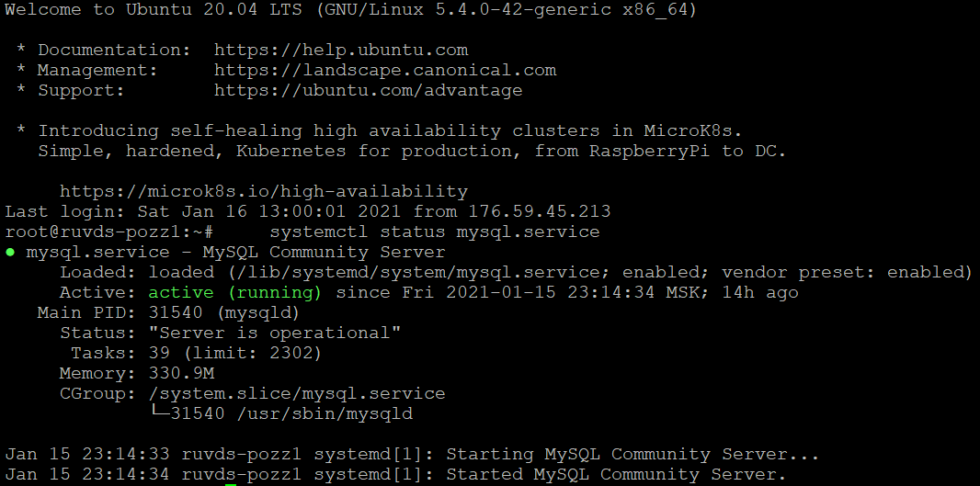Screen dimensions: 980x486
Task: Click the green terminal cursor block
Action: 231,483
